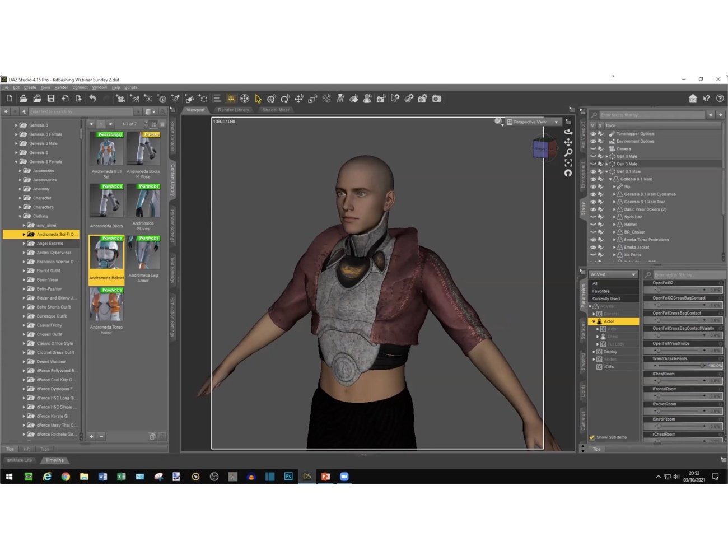This screenshot has width=728, height=560.
Task: Adjust the OpenFull02 slider
Action: 682,290
